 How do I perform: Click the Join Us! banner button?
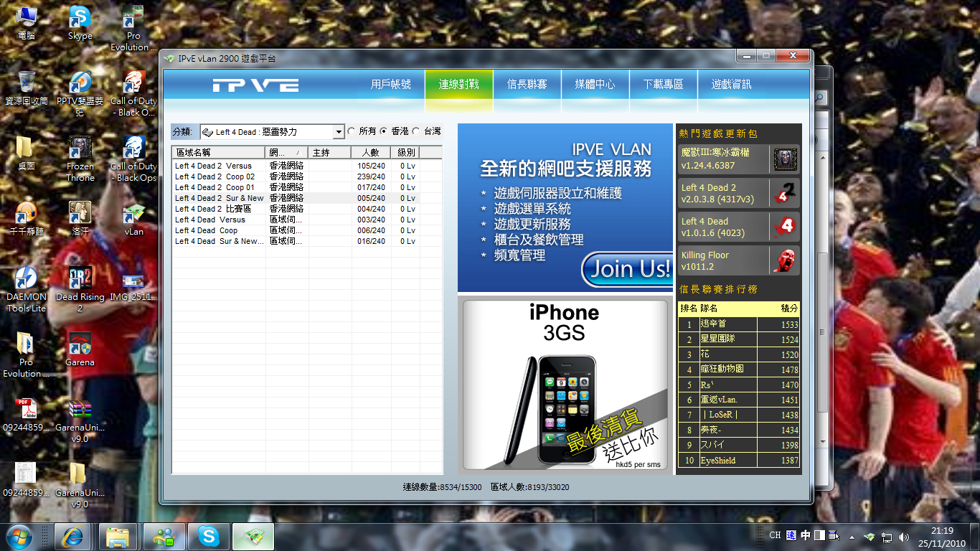click(x=626, y=269)
